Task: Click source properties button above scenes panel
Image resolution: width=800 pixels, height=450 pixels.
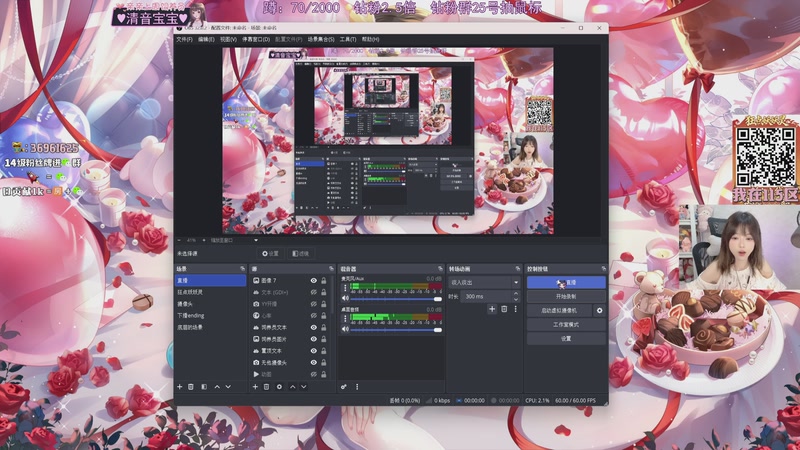Action: (270, 254)
